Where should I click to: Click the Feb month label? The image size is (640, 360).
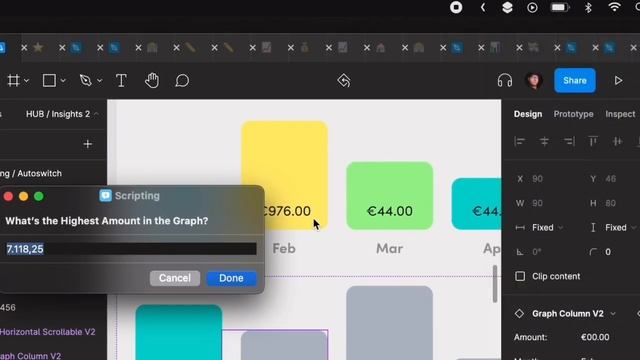(x=284, y=248)
